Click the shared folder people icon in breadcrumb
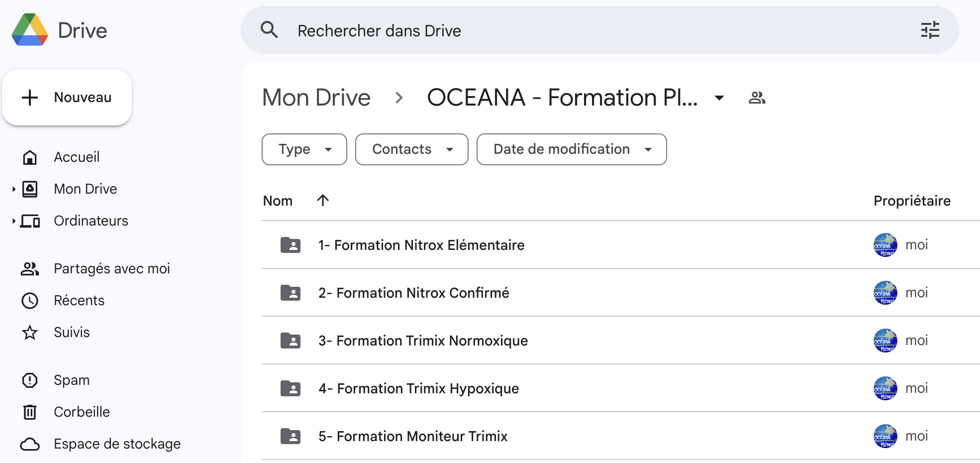Viewport: 980px width, 463px height. [757, 98]
